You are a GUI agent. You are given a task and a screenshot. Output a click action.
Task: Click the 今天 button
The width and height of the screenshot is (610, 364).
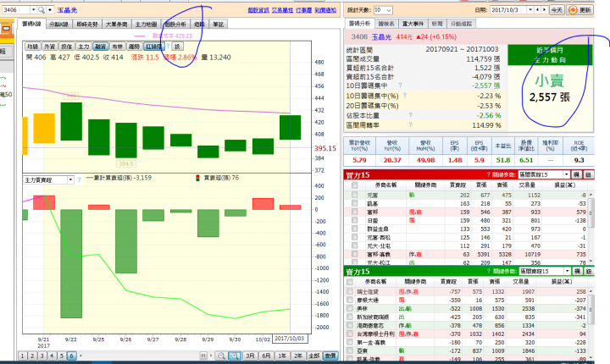tap(557, 9)
